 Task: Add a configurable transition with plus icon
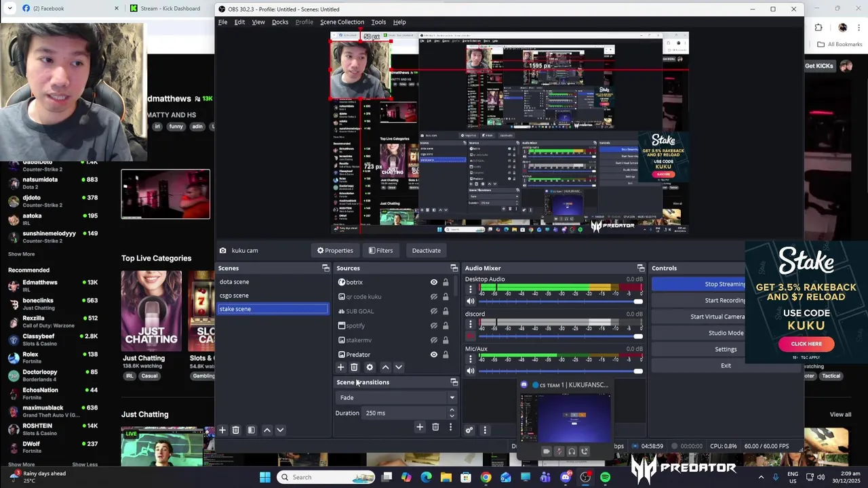coord(420,427)
